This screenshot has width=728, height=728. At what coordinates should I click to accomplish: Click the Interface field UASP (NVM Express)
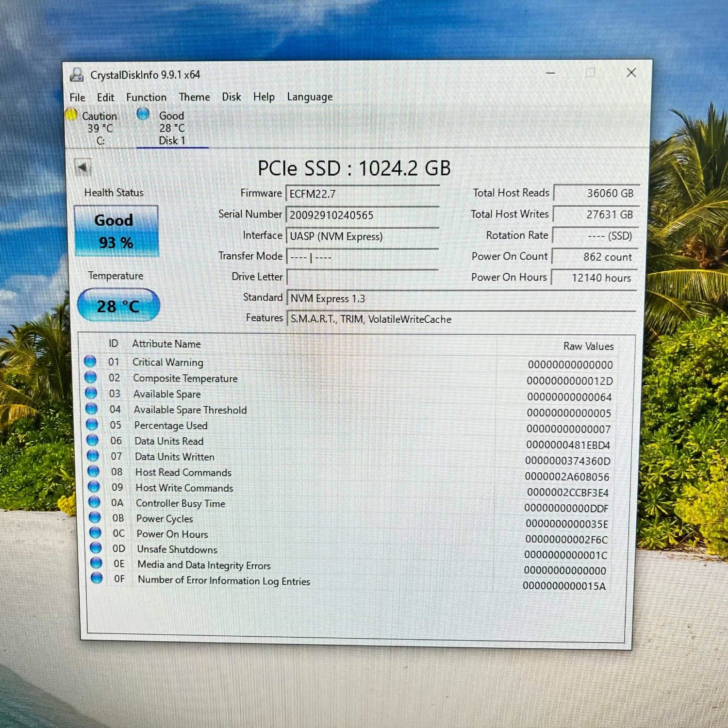363,236
